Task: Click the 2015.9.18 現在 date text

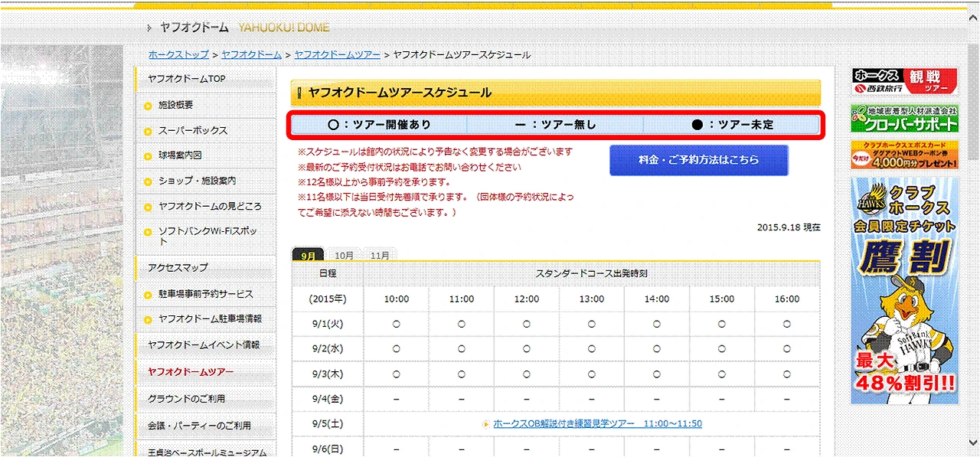Action: click(x=789, y=227)
